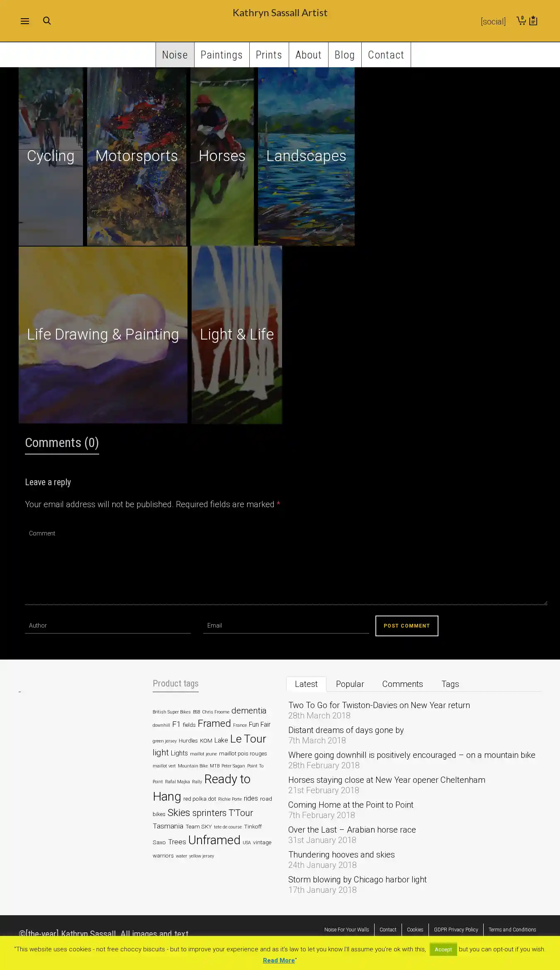Image resolution: width=560 pixels, height=970 pixels.
Task: Open the shopping cart icon
Action: pyautogui.click(x=521, y=20)
